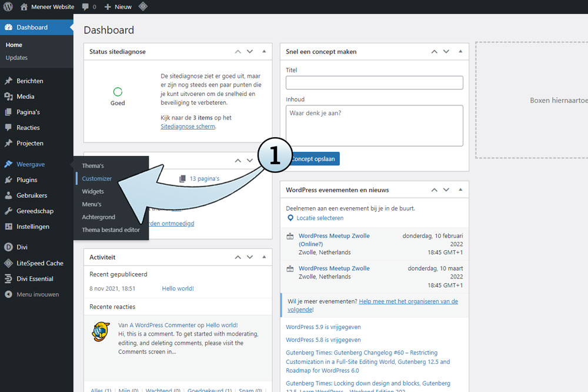The height and width of the screenshot is (392, 588).
Task: Open LiteSpeed Cache icon in sidebar
Action: (8, 263)
